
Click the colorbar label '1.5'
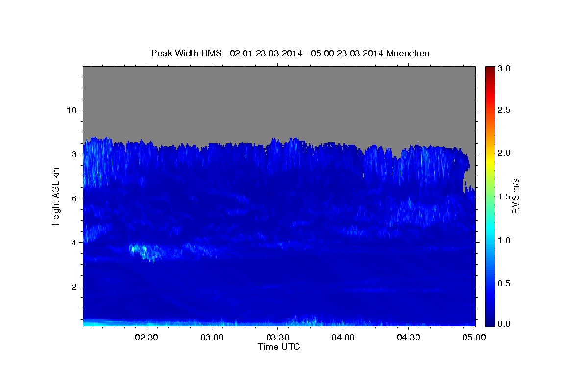[x=505, y=196]
